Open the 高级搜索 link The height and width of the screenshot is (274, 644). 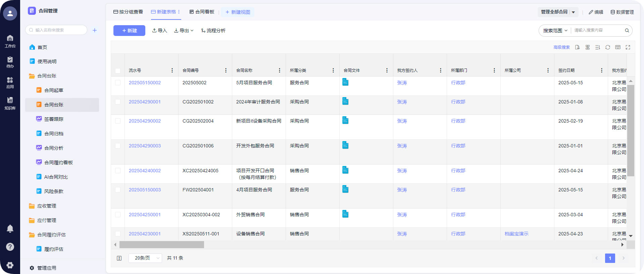point(561,47)
